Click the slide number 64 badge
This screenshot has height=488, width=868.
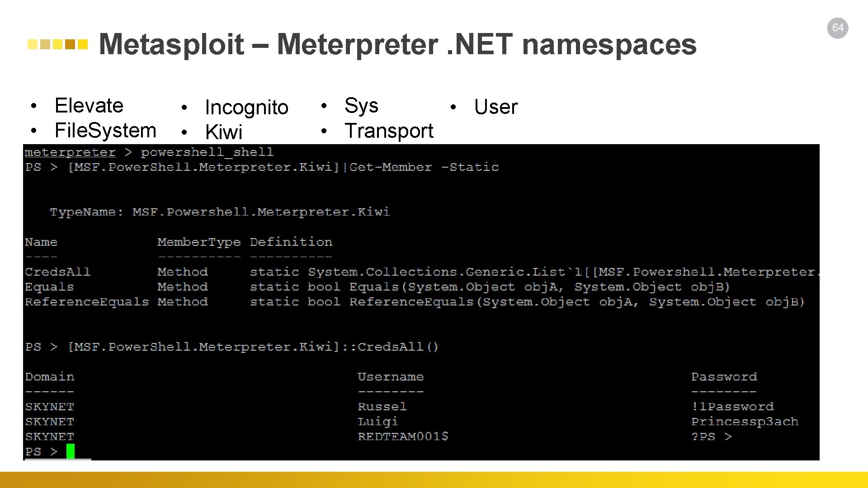point(837,28)
